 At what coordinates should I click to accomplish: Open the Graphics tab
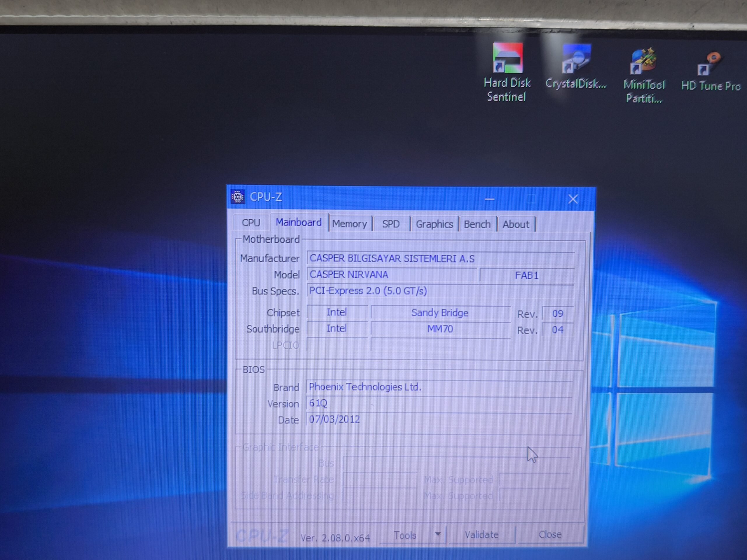tap(434, 224)
